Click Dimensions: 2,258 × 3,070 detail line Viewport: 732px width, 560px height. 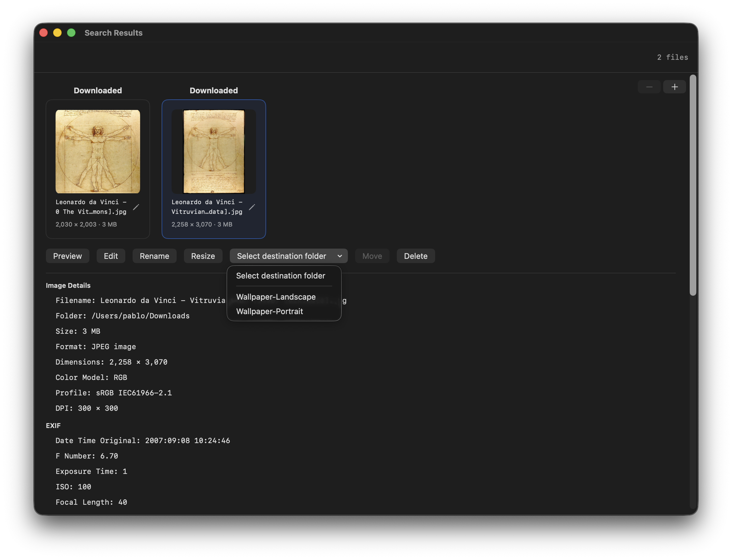coord(112,362)
